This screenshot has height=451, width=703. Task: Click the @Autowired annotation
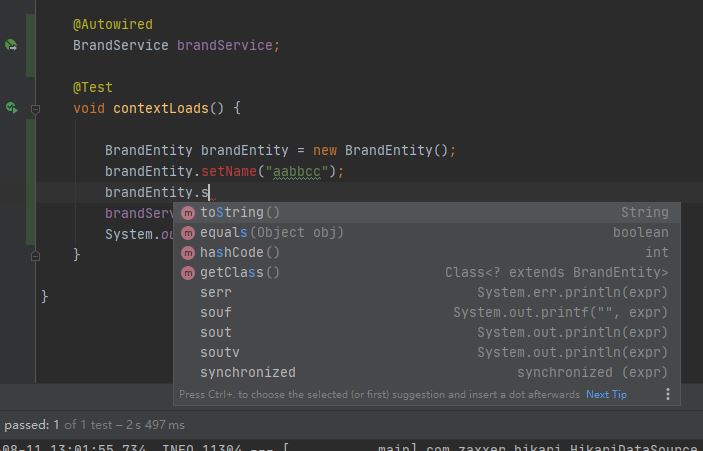[x=113, y=24]
